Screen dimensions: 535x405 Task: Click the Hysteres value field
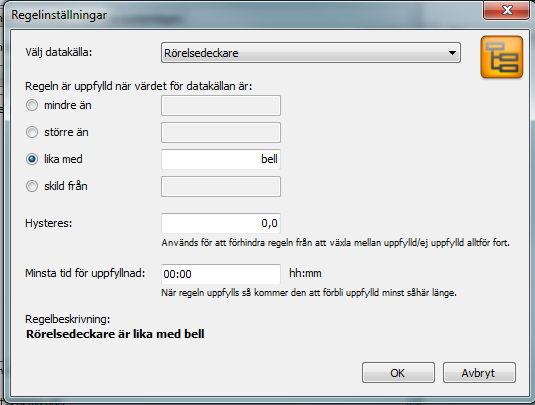[221, 223]
